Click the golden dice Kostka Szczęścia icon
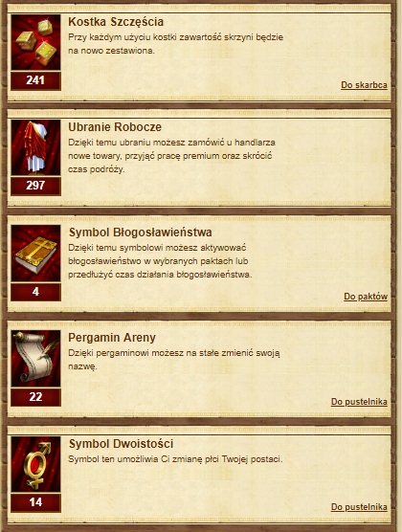 [35, 42]
